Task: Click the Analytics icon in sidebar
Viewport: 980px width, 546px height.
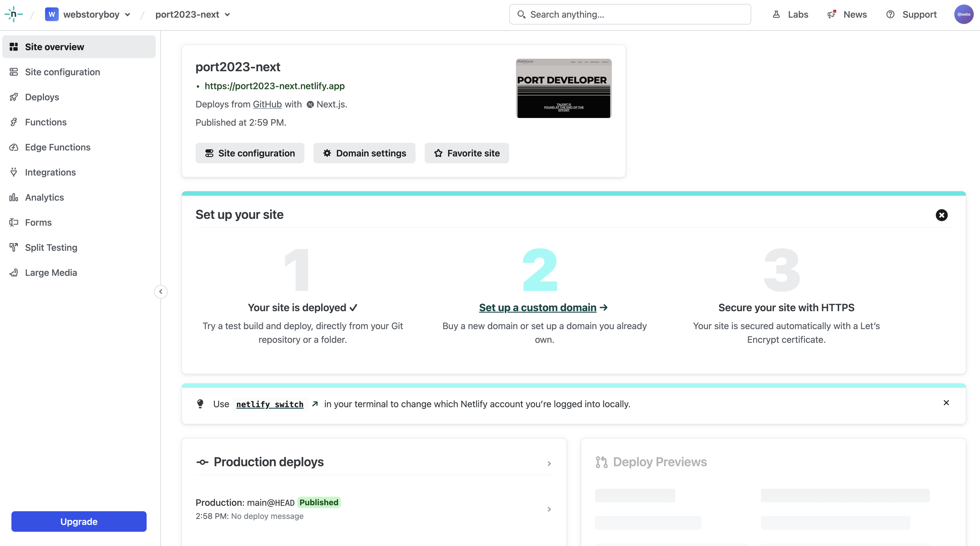Action: (13, 197)
